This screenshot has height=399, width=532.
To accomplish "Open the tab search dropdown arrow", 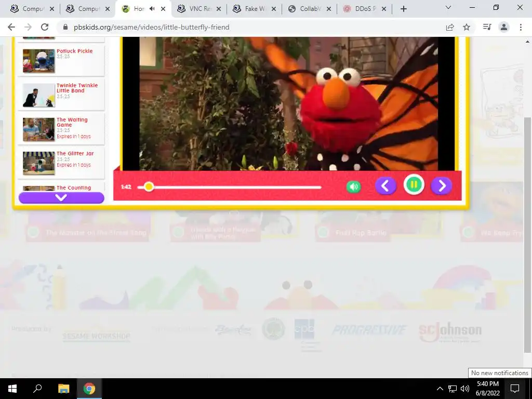I will 448,7.
